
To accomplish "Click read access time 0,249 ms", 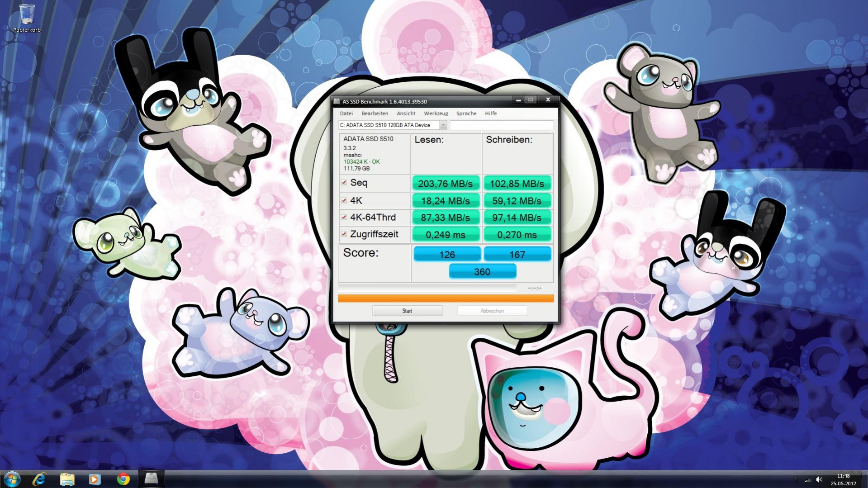I will 446,235.
